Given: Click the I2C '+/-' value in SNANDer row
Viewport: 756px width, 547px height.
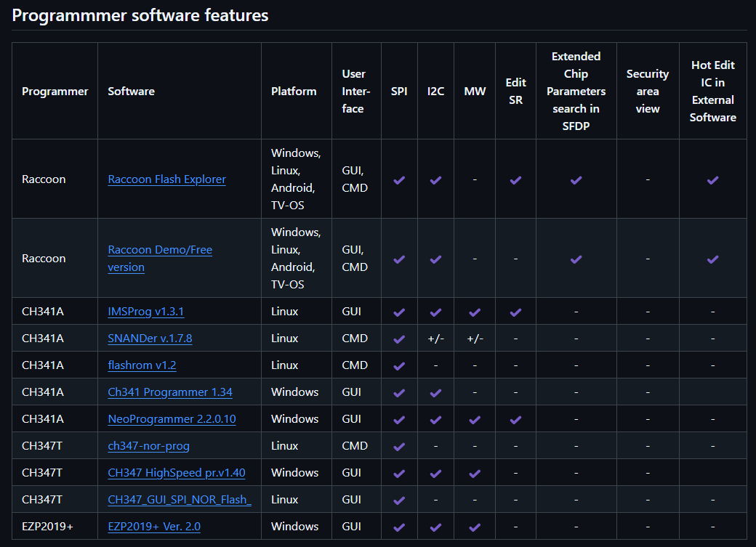Looking at the screenshot, I should point(436,339).
